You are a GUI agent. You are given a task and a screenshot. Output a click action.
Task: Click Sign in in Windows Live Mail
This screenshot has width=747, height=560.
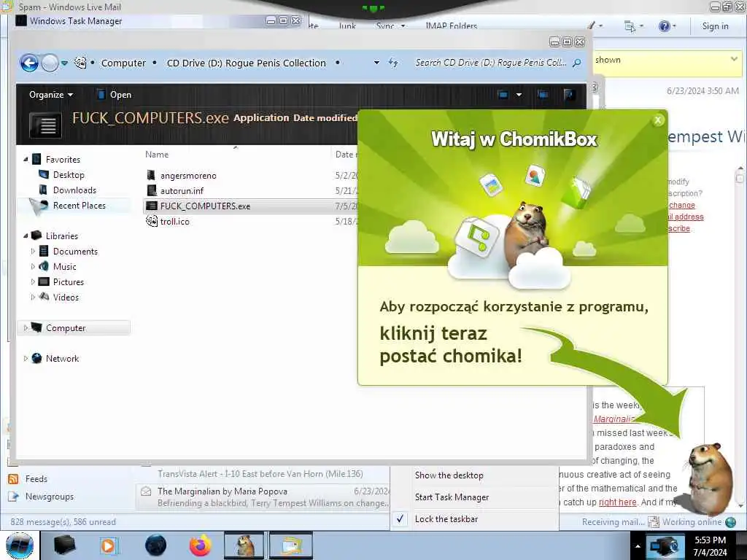(x=715, y=26)
